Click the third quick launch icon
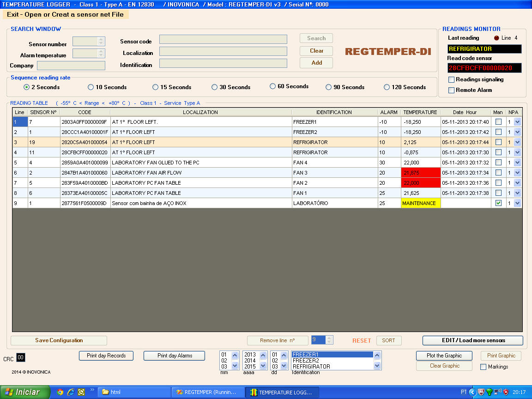The image size is (532, 399). click(x=81, y=392)
